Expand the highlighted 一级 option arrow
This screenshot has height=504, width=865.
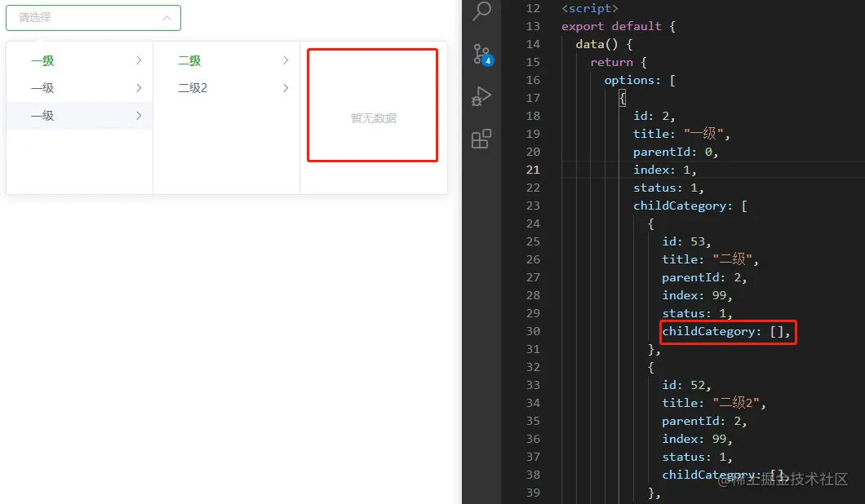pos(139,60)
